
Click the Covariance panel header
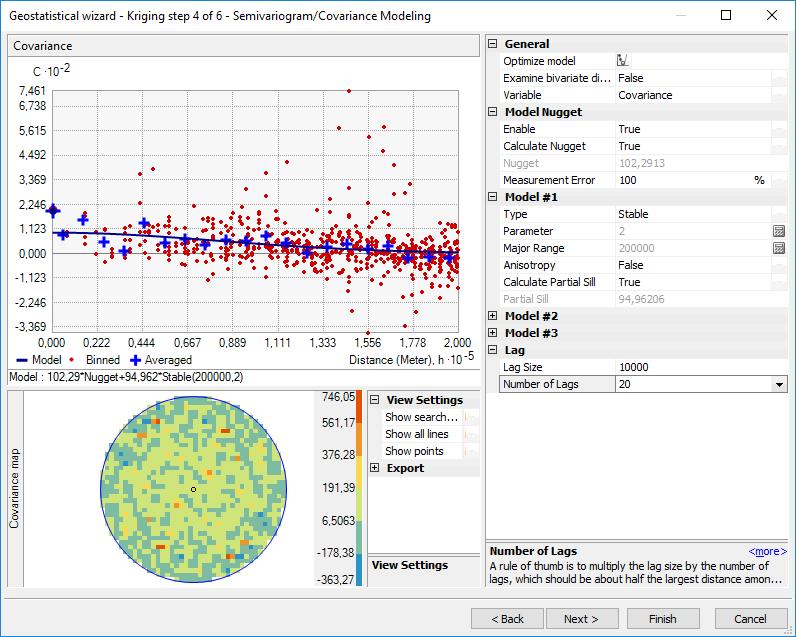pyautogui.click(x=243, y=46)
